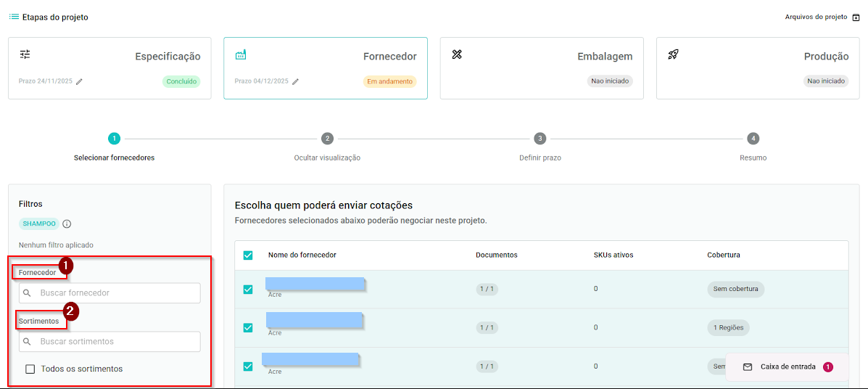Open the Especificação stage card
Viewport: 868px width, 389px height.
pyautogui.click(x=109, y=67)
